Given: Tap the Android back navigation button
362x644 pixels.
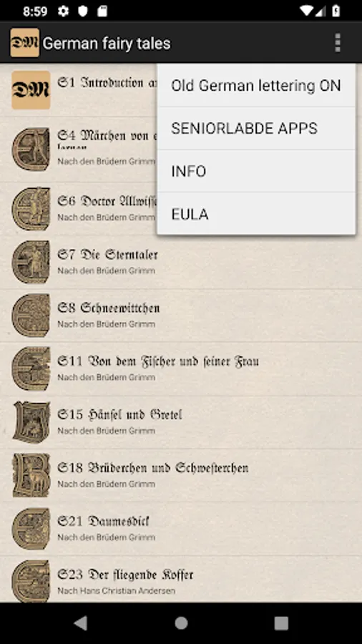Looking at the screenshot, I should pos(81,623).
